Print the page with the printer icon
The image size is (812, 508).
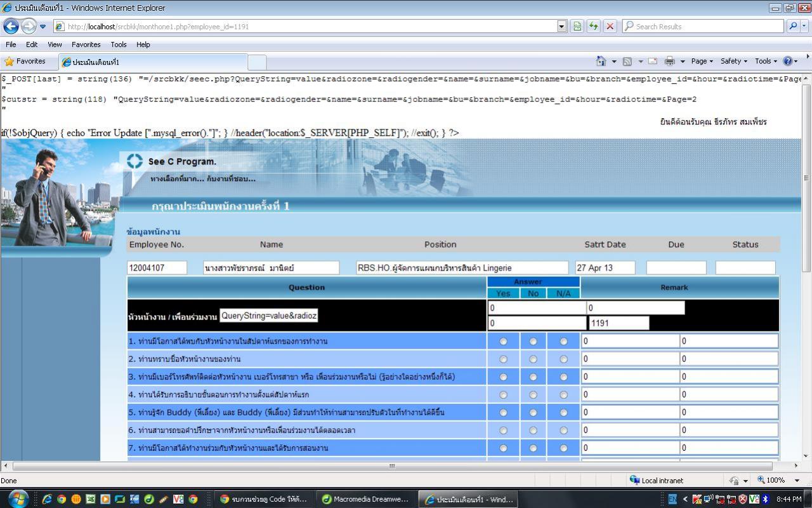coord(669,61)
